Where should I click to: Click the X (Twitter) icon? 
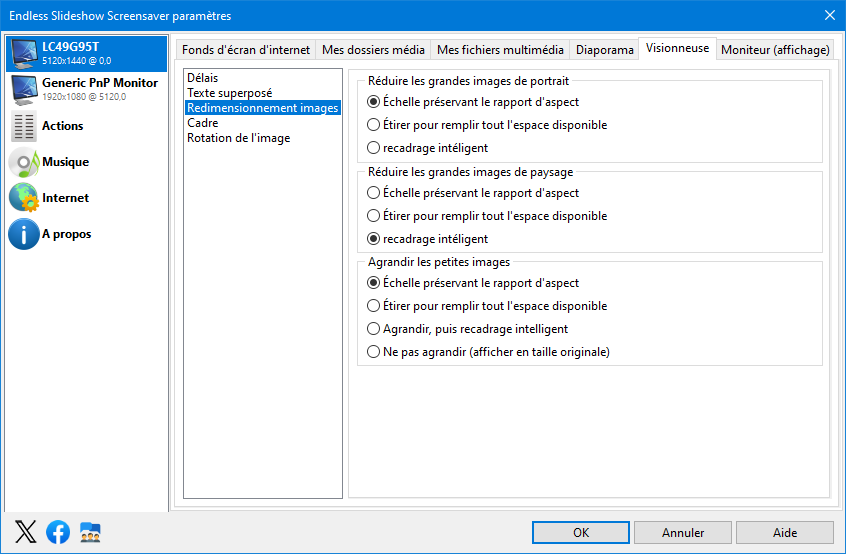click(x=25, y=532)
